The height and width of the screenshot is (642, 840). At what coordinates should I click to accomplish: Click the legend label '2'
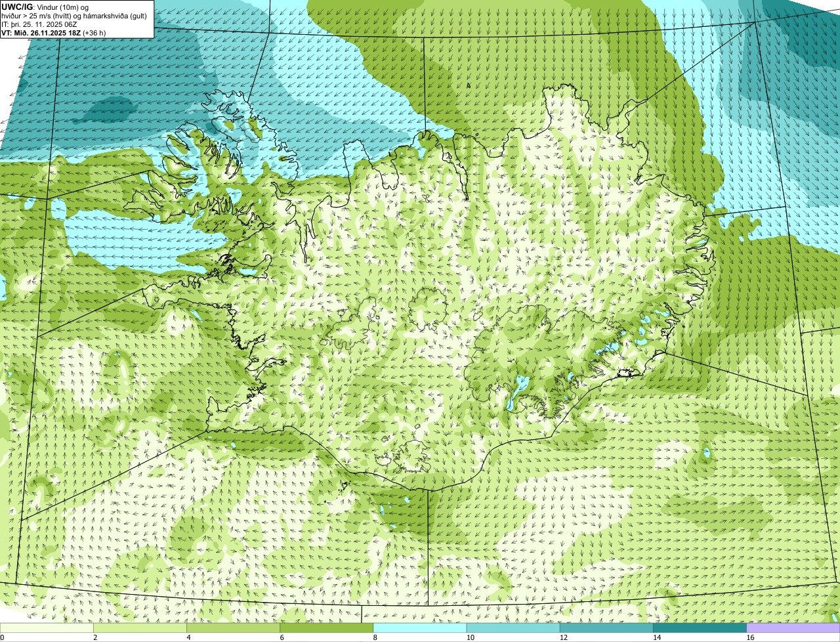tap(96, 637)
